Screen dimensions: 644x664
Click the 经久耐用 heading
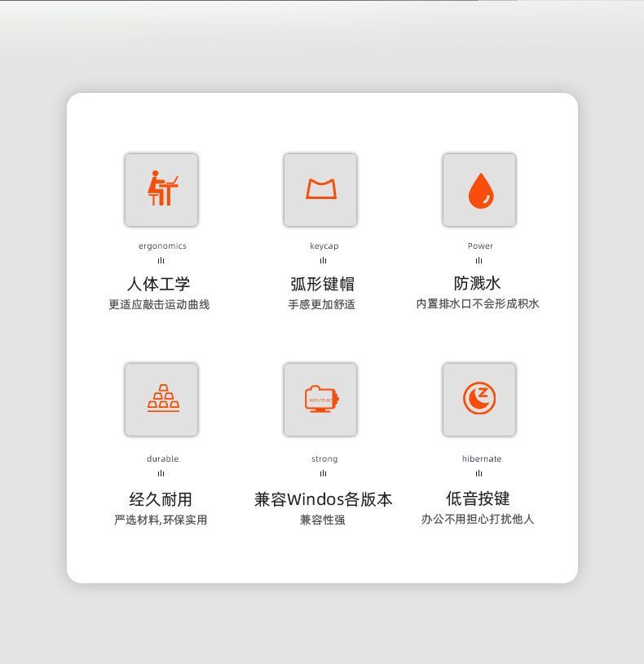(x=161, y=499)
